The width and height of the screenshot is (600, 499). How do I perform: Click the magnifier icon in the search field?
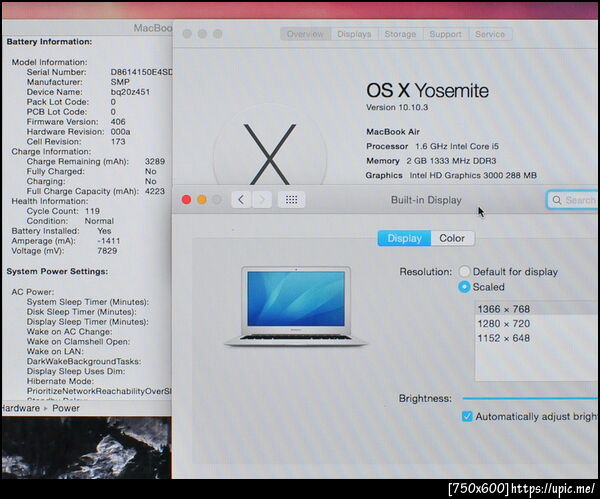[557, 200]
